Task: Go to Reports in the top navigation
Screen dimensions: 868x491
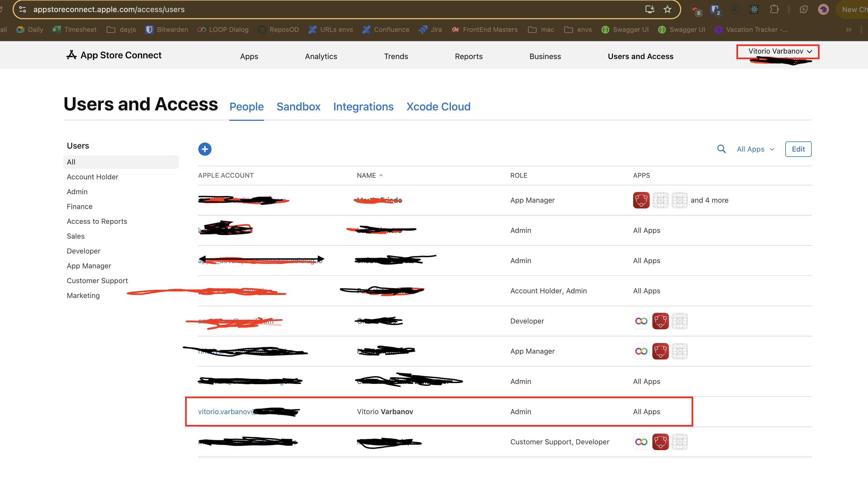Action: [468, 56]
